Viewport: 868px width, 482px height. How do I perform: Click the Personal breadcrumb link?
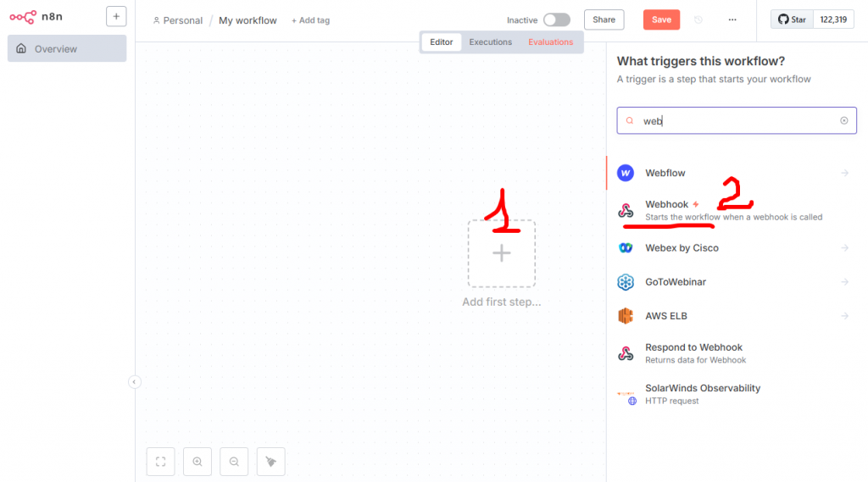coord(178,20)
